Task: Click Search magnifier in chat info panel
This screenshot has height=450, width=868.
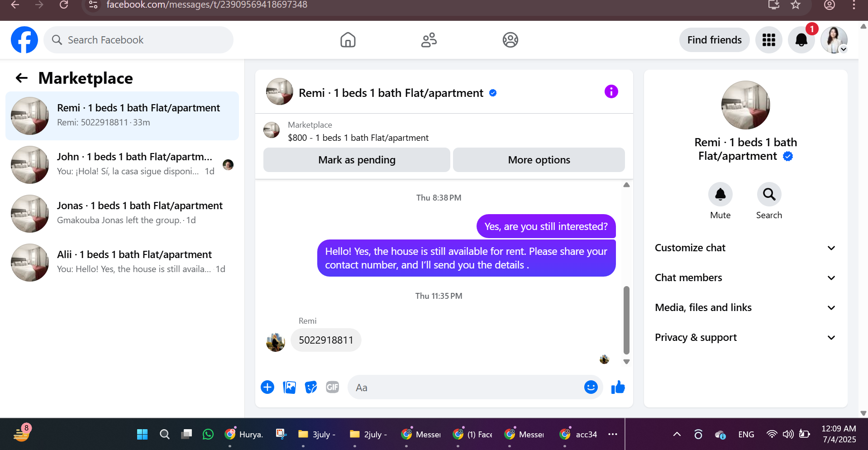Action: [769, 194]
